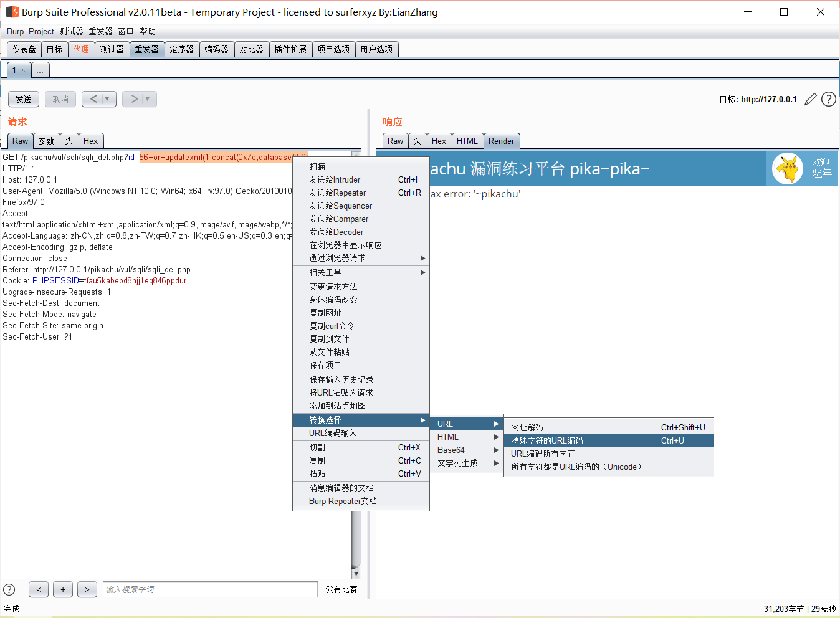Click the search term input field
The image size is (840, 618).
pos(210,589)
